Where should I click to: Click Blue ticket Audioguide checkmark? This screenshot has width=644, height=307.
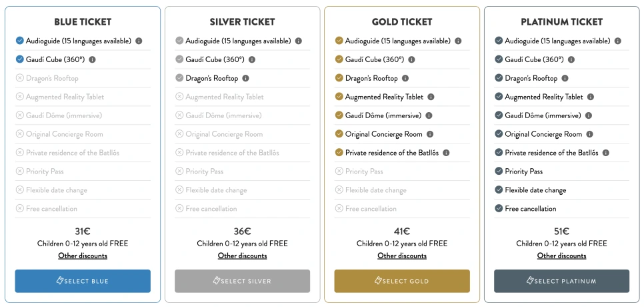tap(19, 41)
